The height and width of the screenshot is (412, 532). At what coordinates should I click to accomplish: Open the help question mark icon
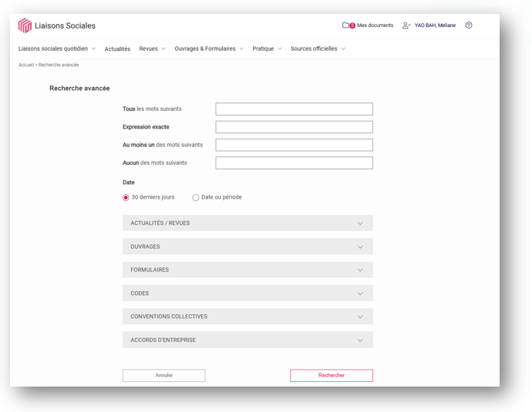pyautogui.click(x=469, y=25)
